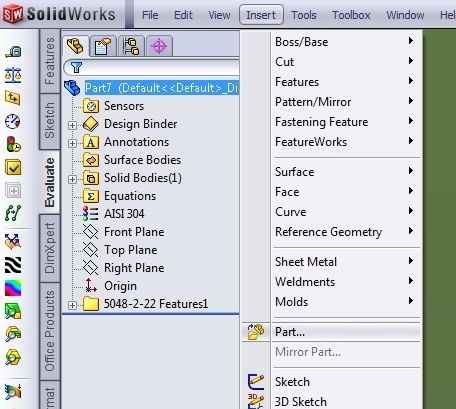The image size is (456, 409).
Task: Open the Sensor gauge icon
Action: pyautogui.click(x=13, y=121)
